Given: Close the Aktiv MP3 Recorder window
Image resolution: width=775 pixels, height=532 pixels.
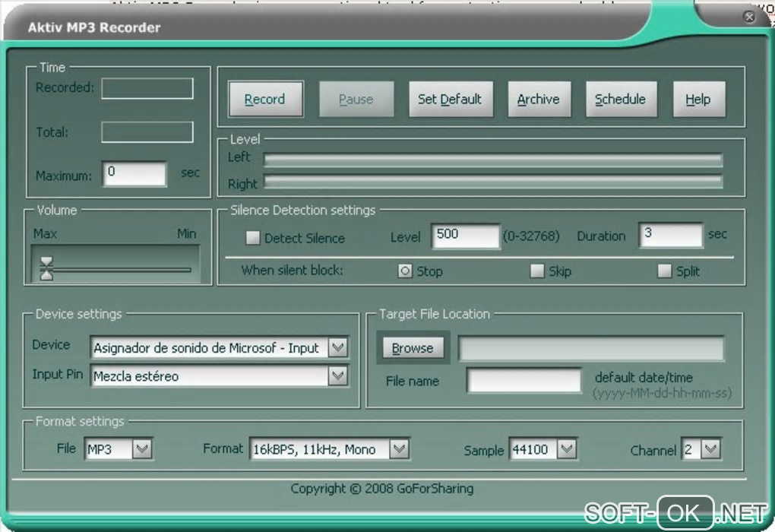Looking at the screenshot, I should coord(749,17).
